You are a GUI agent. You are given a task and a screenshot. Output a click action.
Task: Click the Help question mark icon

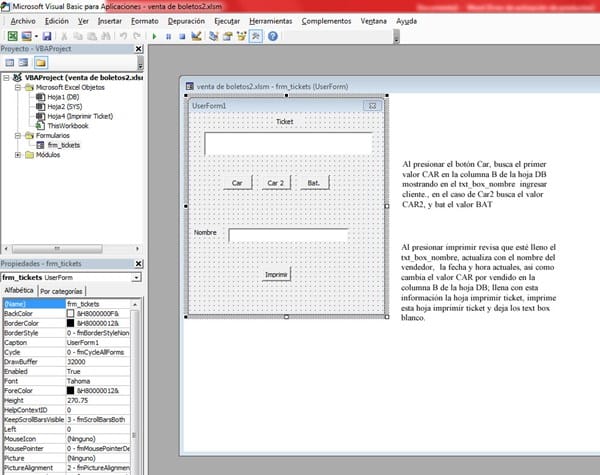tap(273, 37)
